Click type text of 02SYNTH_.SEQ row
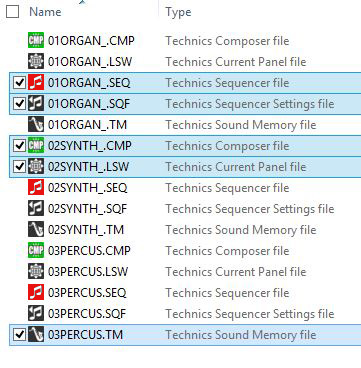The width and height of the screenshot is (361, 368). (x=227, y=188)
